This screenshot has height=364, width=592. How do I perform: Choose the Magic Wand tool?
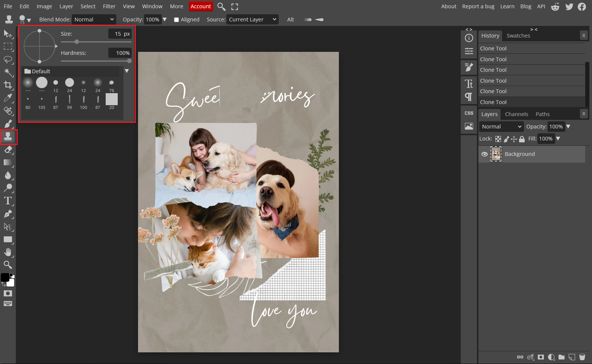(x=8, y=72)
